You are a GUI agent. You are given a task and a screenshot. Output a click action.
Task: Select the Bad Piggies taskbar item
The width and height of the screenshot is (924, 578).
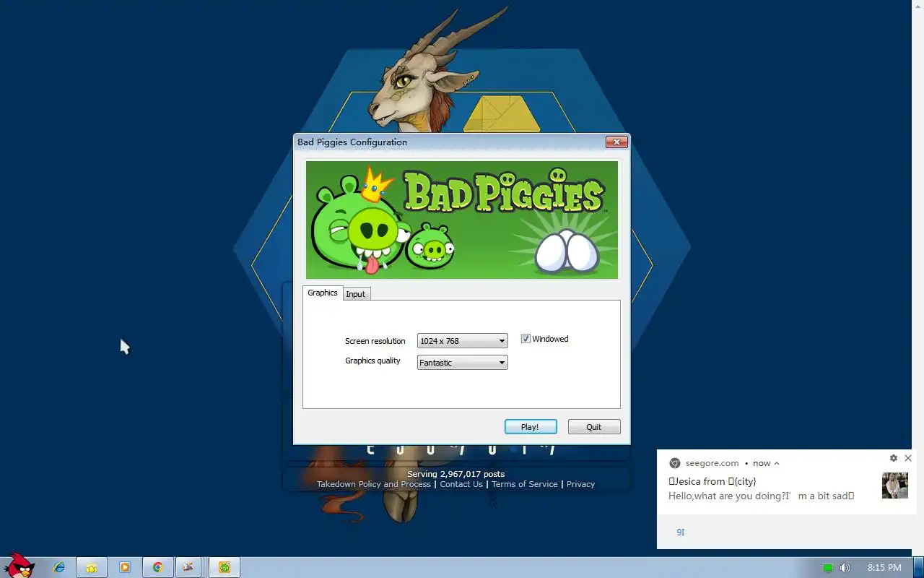point(225,567)
